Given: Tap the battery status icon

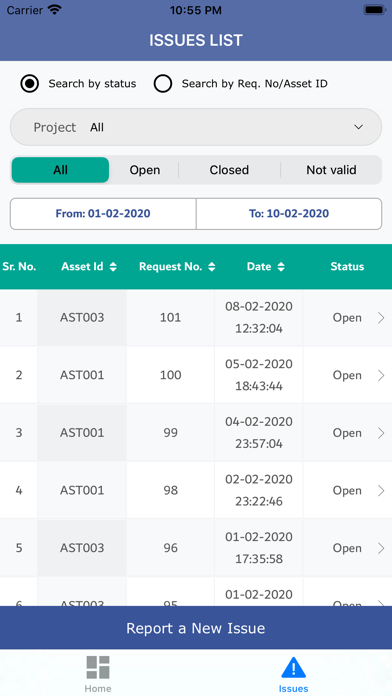Looking at the screenshot, I should click(x=375, y=10).
